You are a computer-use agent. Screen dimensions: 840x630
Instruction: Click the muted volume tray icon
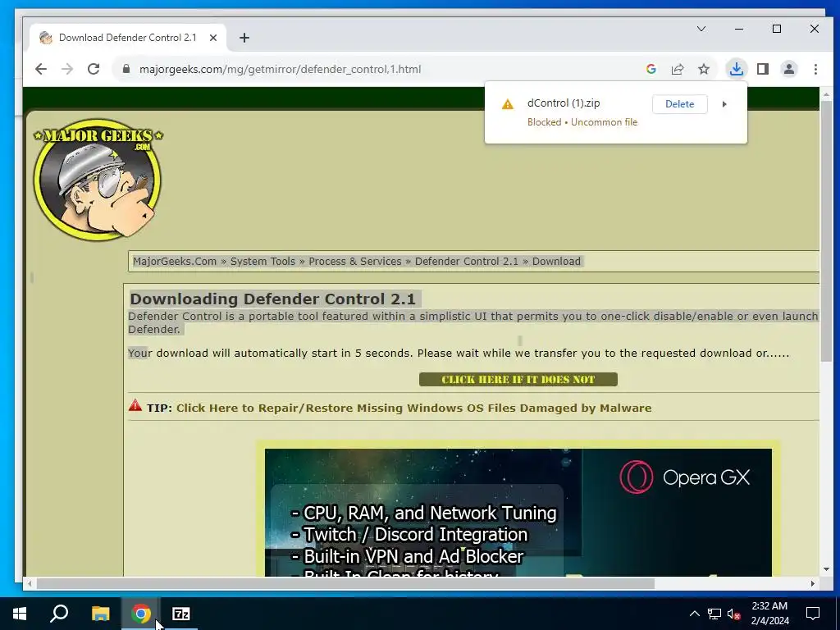[734, 614]
